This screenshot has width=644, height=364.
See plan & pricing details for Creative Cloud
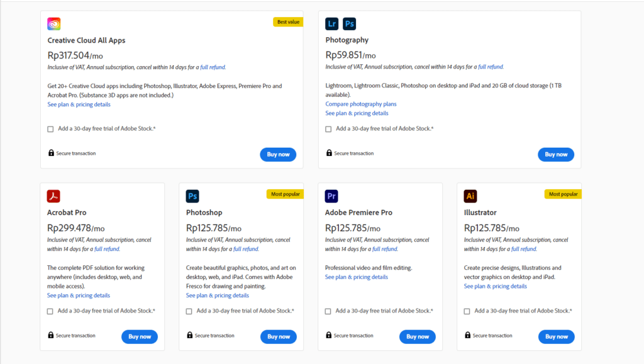point(79,104)
